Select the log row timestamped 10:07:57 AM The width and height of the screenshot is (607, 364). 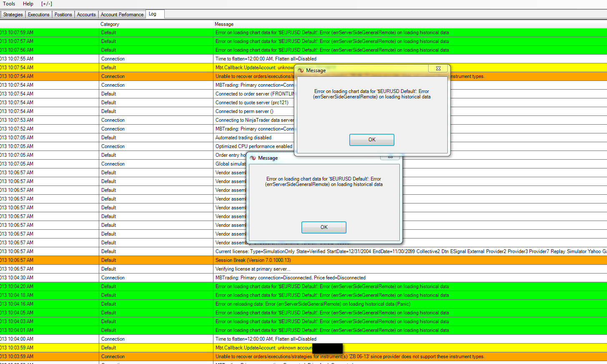(303, 41)
